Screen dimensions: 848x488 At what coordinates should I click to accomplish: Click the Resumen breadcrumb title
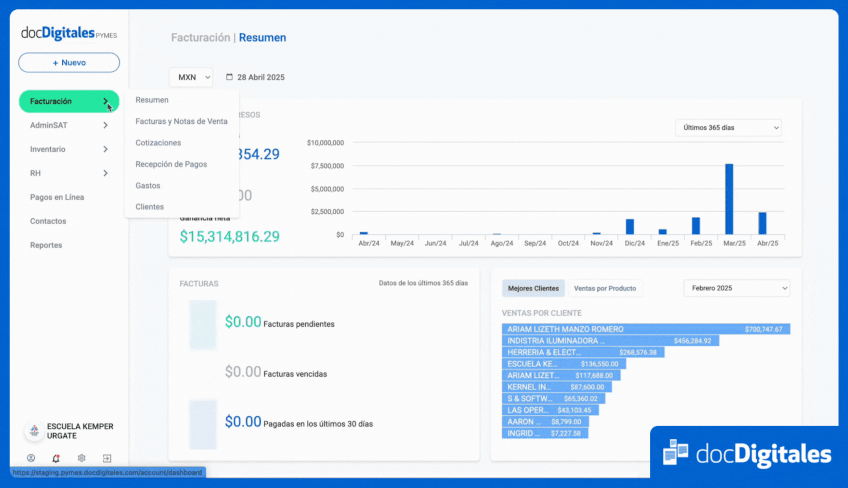[262, 37]
